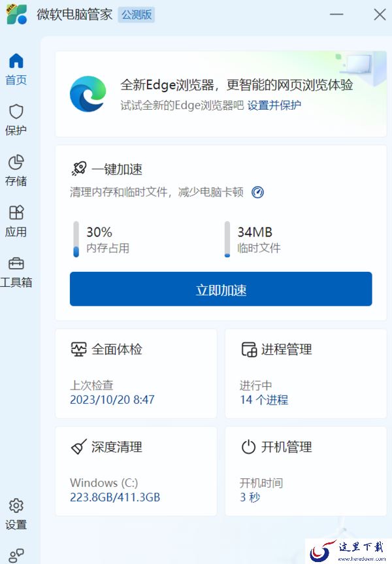Click the 223.8GB/411.3GB disk usage link
The width and height of the screenshot is (392, 564).
[x=115, y=497]
